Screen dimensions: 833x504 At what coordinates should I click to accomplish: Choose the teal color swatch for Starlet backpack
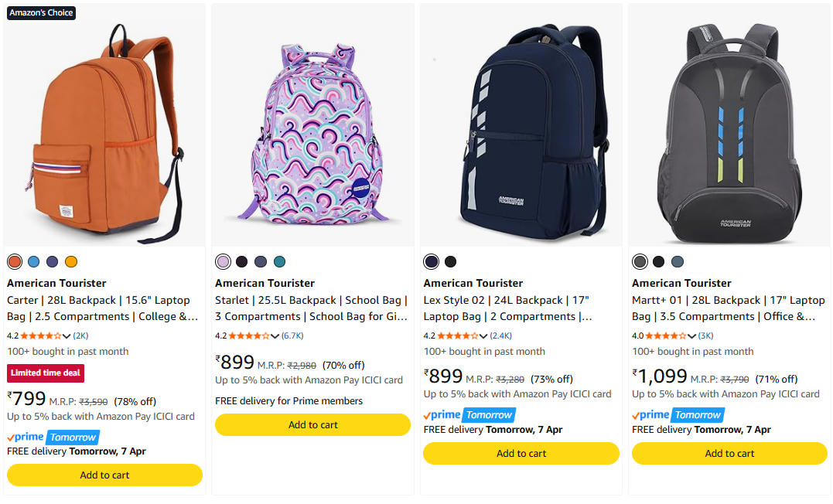[x=279, y=261]
